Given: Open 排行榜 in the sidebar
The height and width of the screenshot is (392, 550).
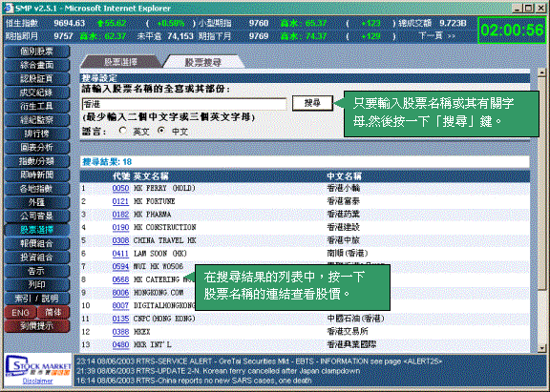Looking at the screenshot, I should (x=37, y=134).
